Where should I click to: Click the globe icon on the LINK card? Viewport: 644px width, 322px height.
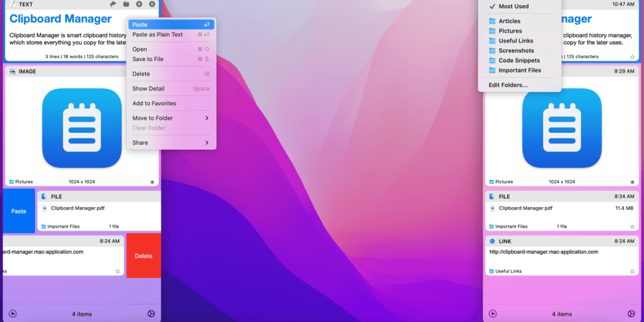492,241
